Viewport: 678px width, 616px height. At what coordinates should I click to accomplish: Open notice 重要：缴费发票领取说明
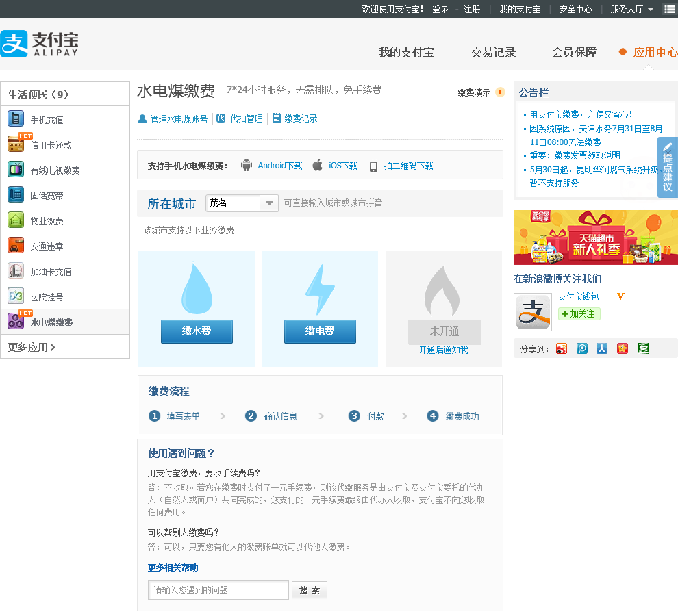coord(575,155)
